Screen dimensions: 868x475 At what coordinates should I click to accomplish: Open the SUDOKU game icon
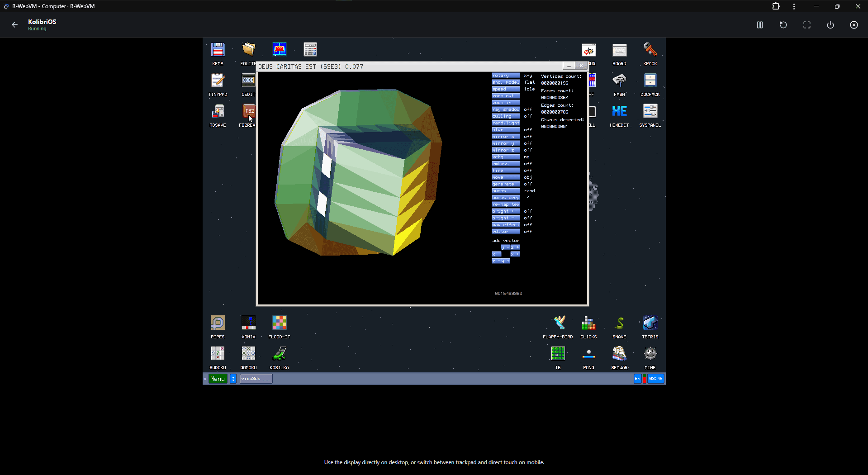(x=218, y=354)
